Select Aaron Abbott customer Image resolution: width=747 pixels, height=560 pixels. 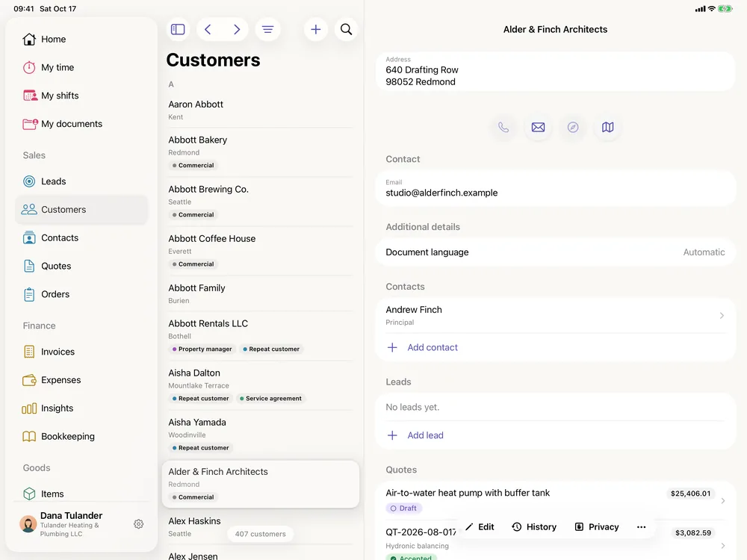click(x=261, y=110)
